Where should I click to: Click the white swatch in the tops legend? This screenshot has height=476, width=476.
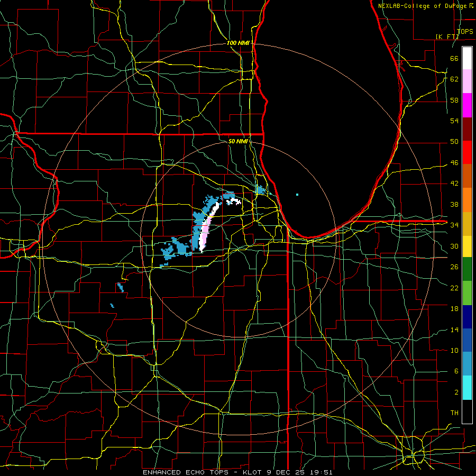point(467,58)
